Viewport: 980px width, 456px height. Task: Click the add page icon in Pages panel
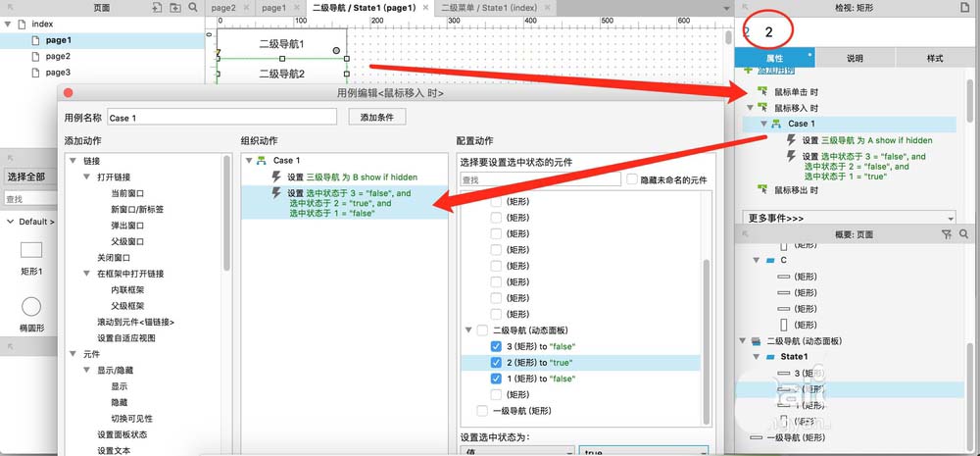pyautogui.click(x=156, y=8)
